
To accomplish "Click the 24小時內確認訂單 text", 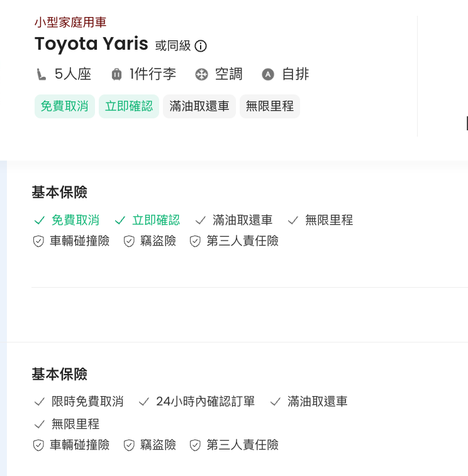I will pos(205,402).
